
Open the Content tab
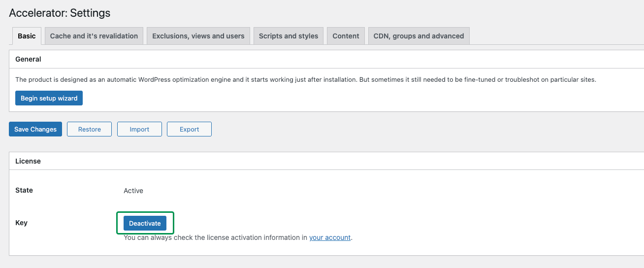[x=346, y=36]
